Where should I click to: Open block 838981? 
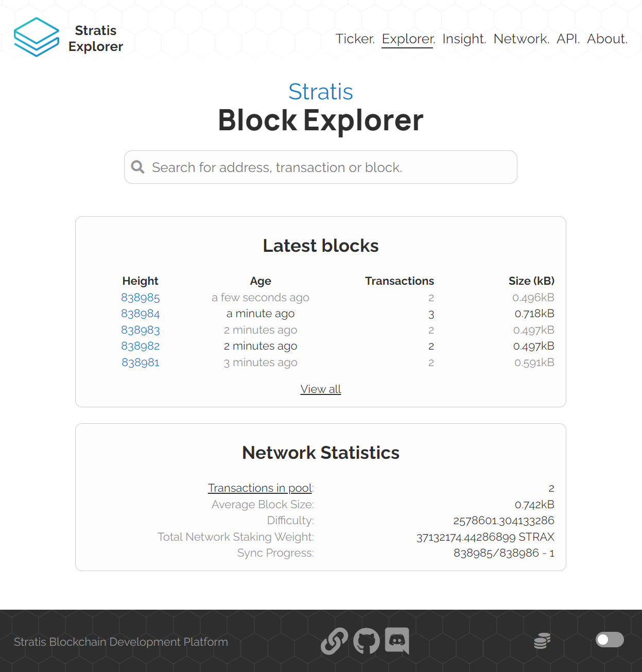(141, 363)
